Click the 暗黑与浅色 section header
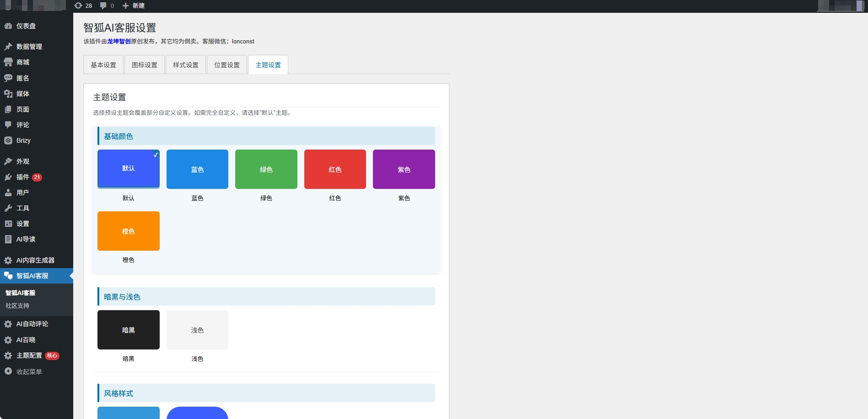Image resolution: width=868 pixels, height=419 pixels. point(266,296)
